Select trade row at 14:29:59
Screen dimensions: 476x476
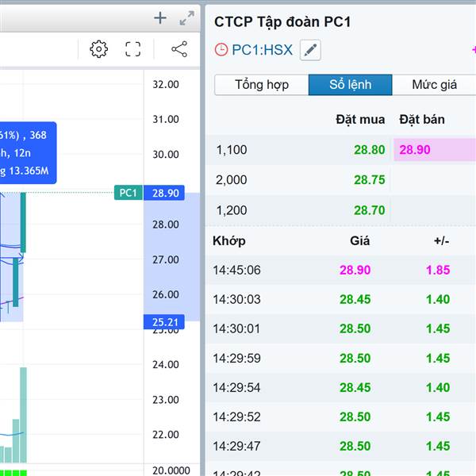tap(340, 359)
